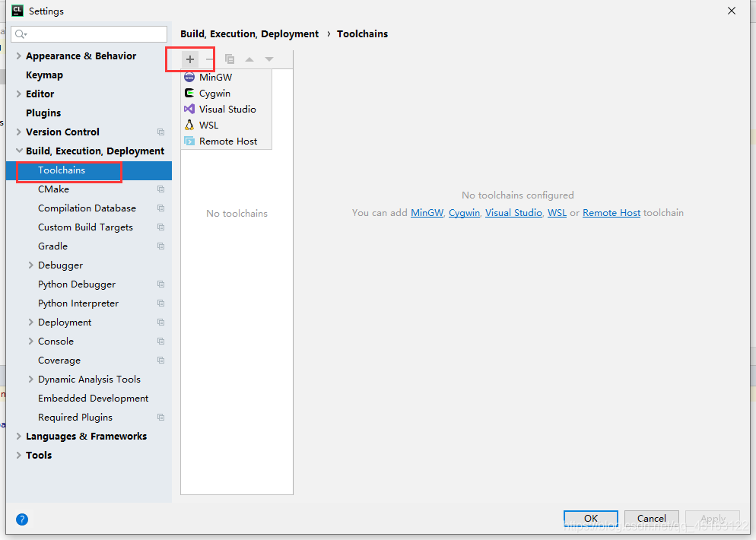Open the help question mark icon
The image size is (756, 540).
(22, 519)
